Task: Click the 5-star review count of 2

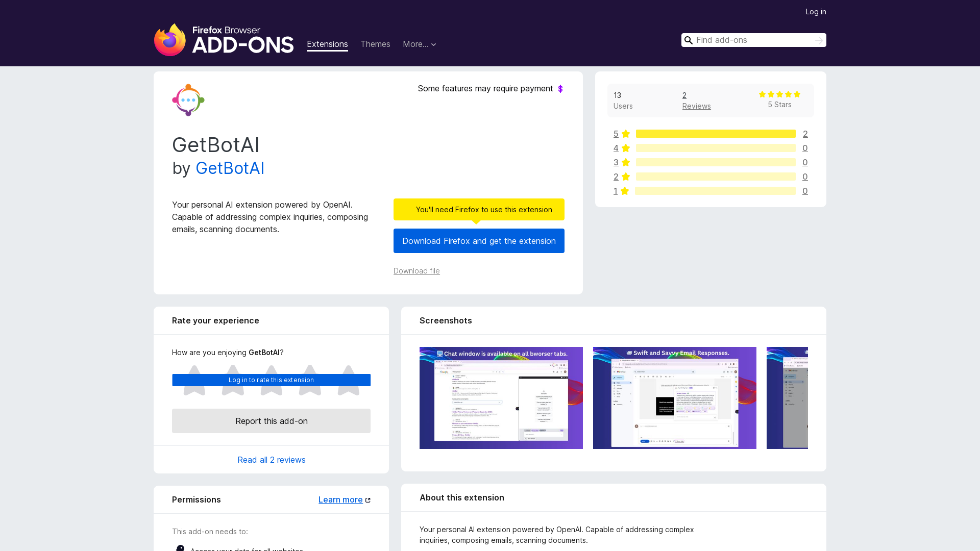Action: pos(805,134)
